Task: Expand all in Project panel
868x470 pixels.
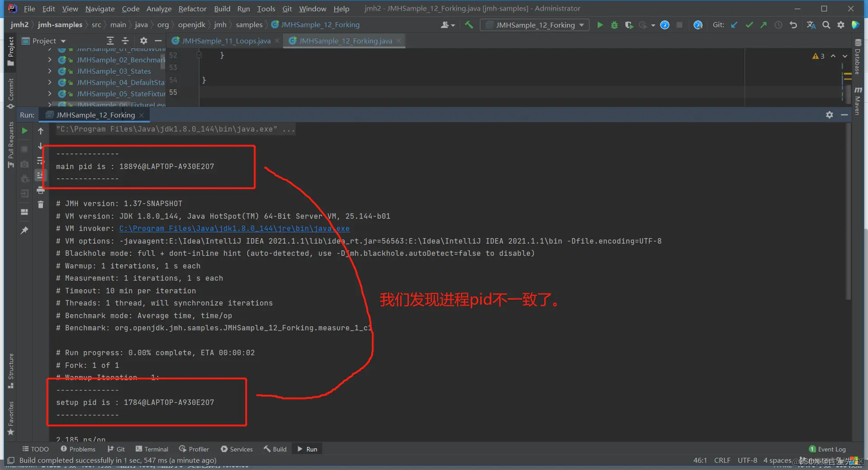Action: pyautogui.click(x=110, y=41)
